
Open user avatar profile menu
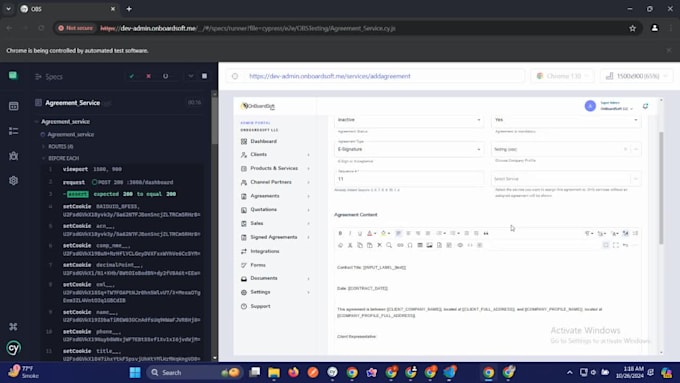tap(590, 106)
